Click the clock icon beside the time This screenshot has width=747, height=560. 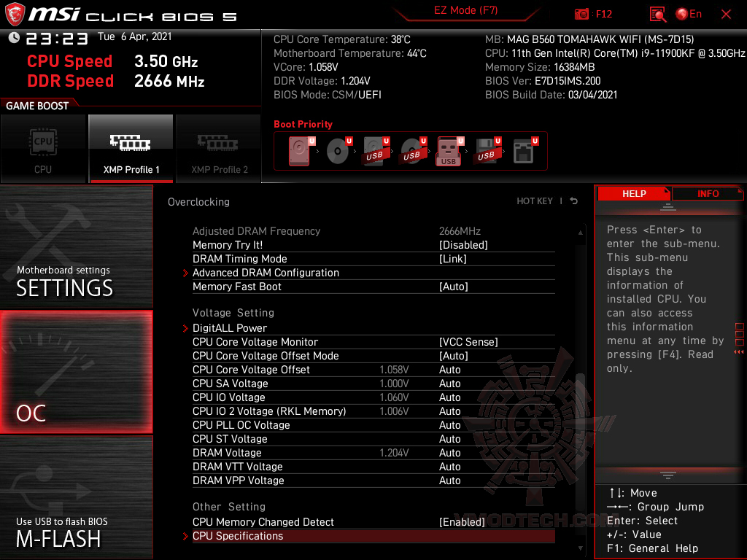click(15, 37)
